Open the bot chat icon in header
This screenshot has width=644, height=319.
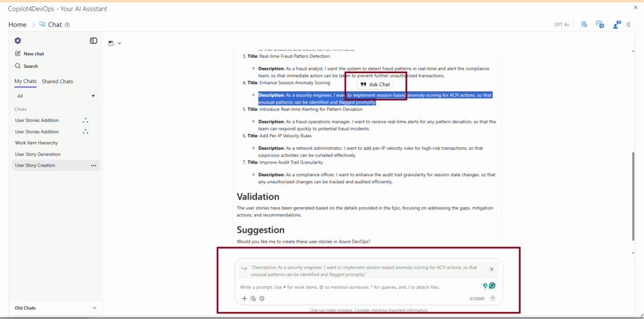(x=600, y=25)
